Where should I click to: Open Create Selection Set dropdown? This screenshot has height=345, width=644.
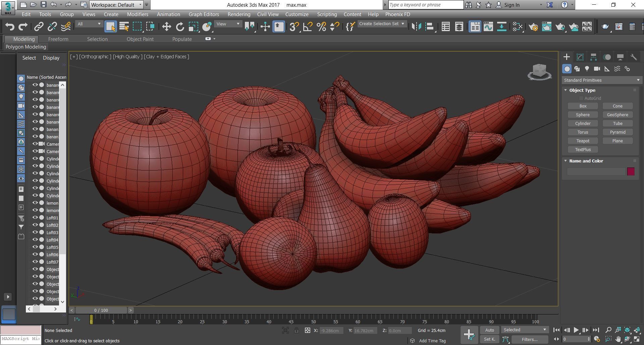click(382, 24)
